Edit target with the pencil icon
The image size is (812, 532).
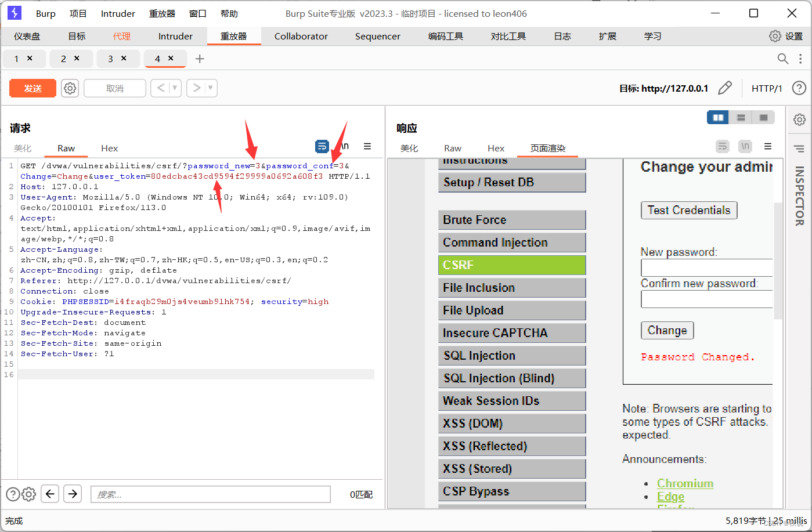pyautogui.click(x=725, y=88)
